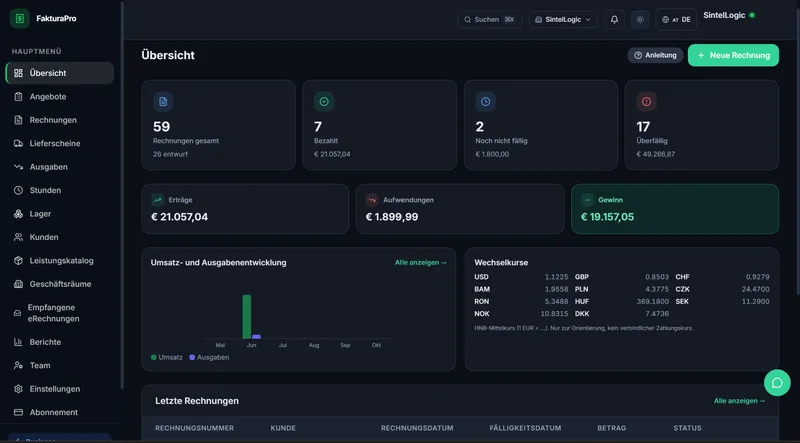The image size is (800, 443).
Task: Toggle light/dark theme sun icon
Action: 640,19
